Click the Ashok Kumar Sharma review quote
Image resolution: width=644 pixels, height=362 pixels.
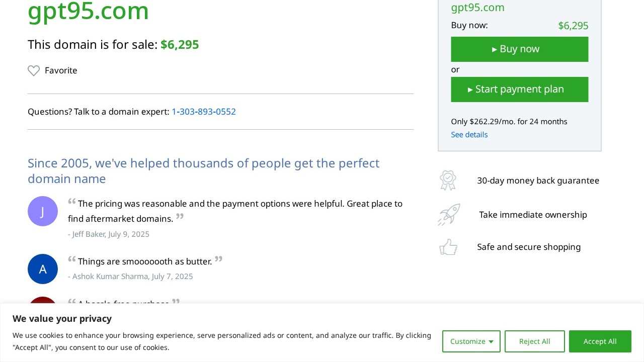click(145, 261)
